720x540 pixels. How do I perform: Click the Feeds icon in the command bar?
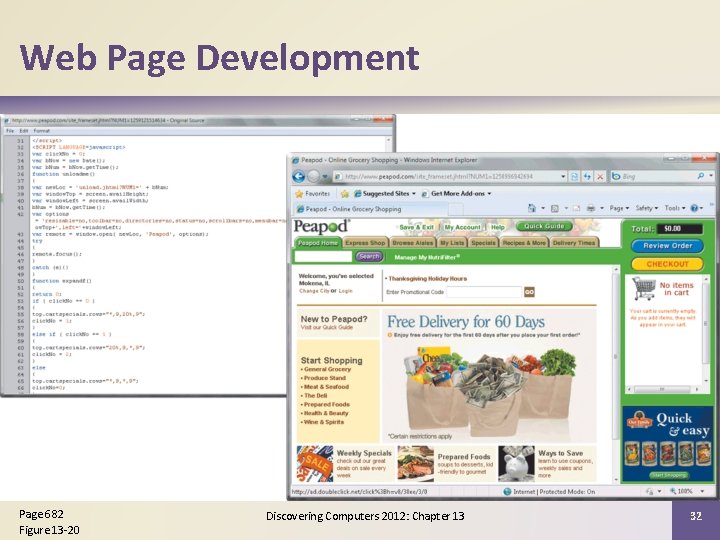click(555, 208)
